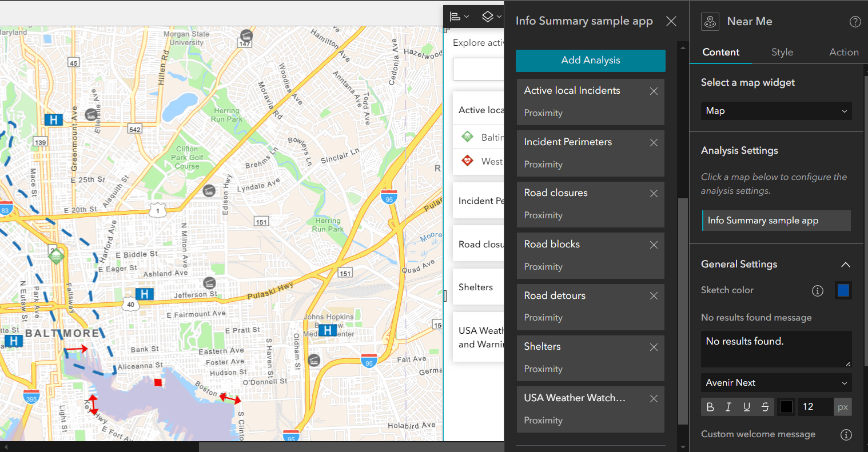Collapse the General Settings section
868x452 pixels.
click(845, 265)
